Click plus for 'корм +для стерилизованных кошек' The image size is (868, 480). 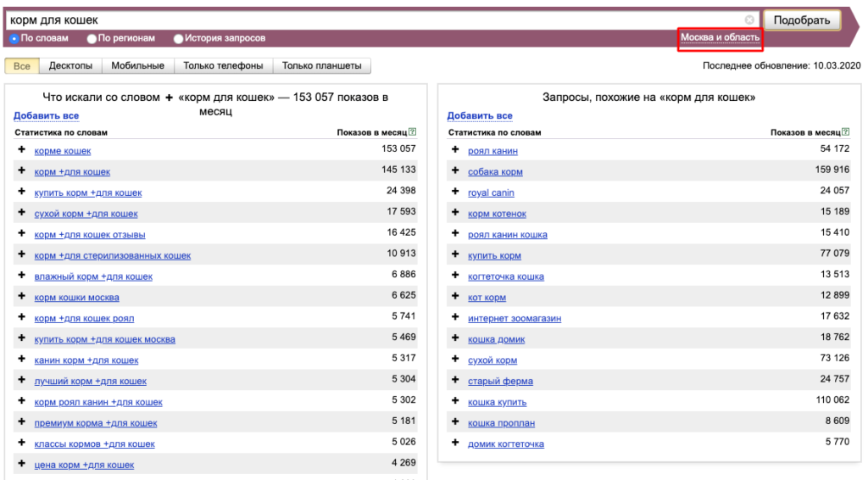pyautogui.click(x=21, y=254)
